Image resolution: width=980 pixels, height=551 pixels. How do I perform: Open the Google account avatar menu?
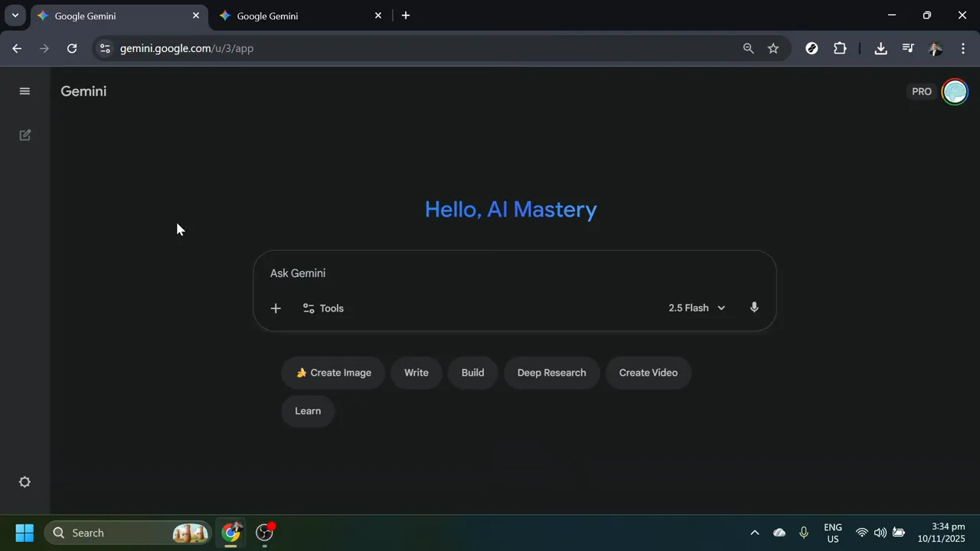[955, 92]
